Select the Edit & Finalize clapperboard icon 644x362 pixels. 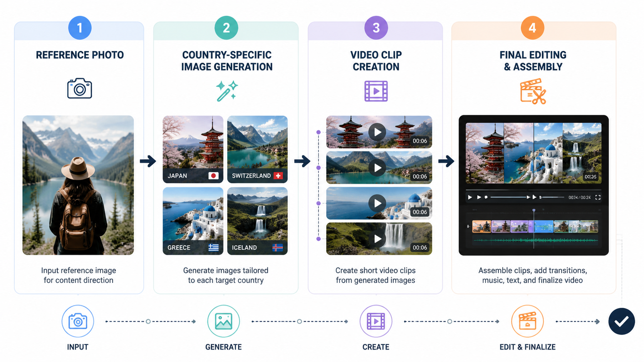coord(527,321)
